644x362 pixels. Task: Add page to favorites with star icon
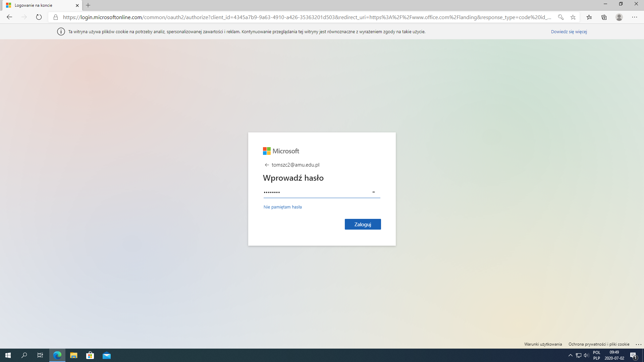click(x=573, y=17)
